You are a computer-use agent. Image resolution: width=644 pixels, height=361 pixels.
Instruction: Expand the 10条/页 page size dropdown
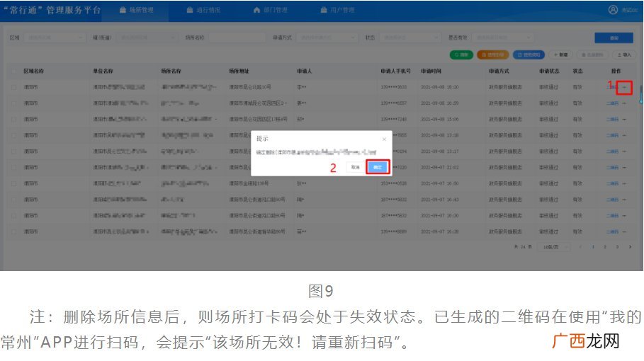555,247
